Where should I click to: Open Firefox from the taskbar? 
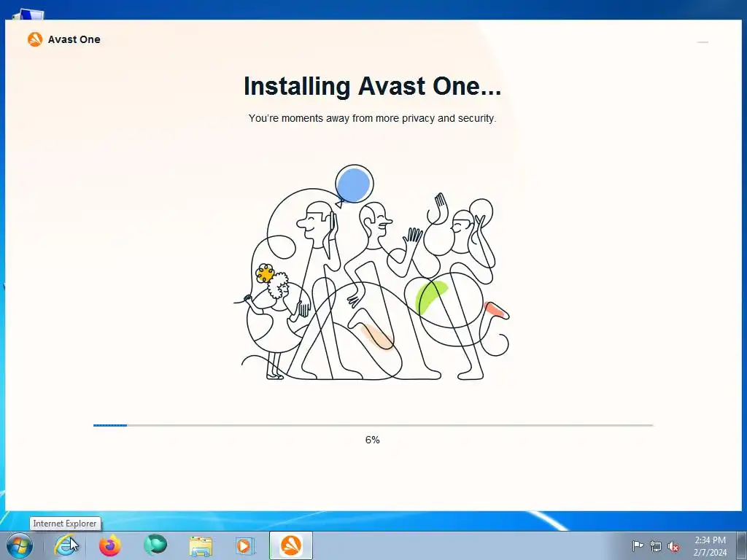click(110, 545)
